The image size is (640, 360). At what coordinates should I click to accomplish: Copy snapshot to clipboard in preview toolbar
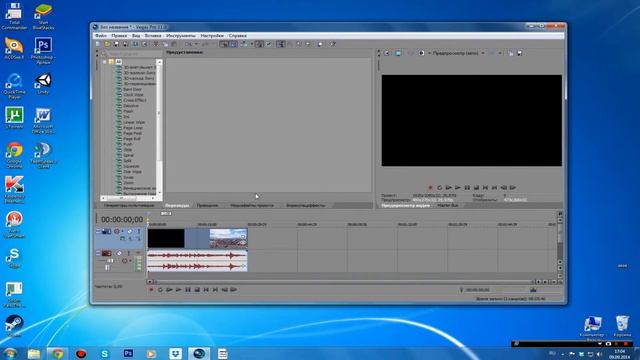click(x=510, y=53)
